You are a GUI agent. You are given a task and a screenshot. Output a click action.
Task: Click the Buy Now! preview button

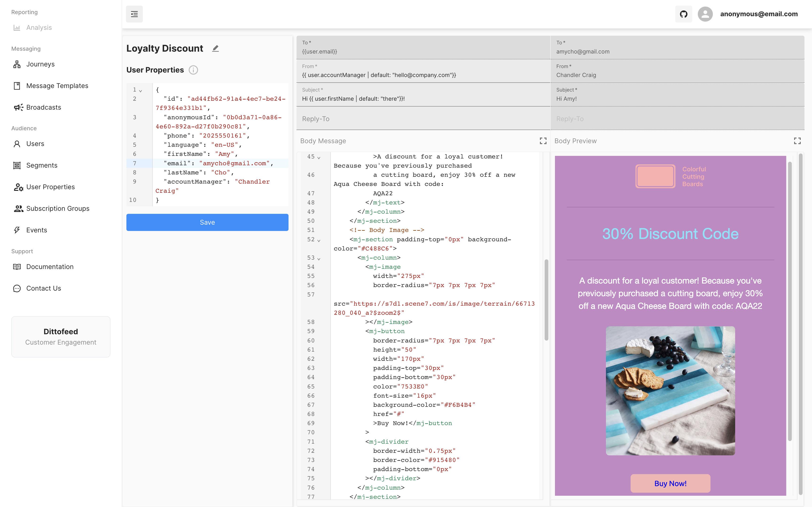pos(670,483)
